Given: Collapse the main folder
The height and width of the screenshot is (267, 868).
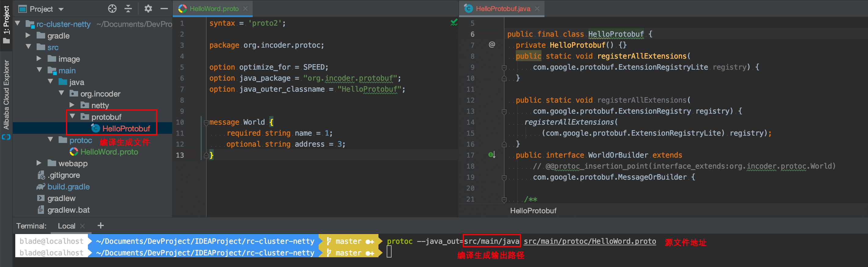Looking at the screenshot, I should tap(39, 70).
